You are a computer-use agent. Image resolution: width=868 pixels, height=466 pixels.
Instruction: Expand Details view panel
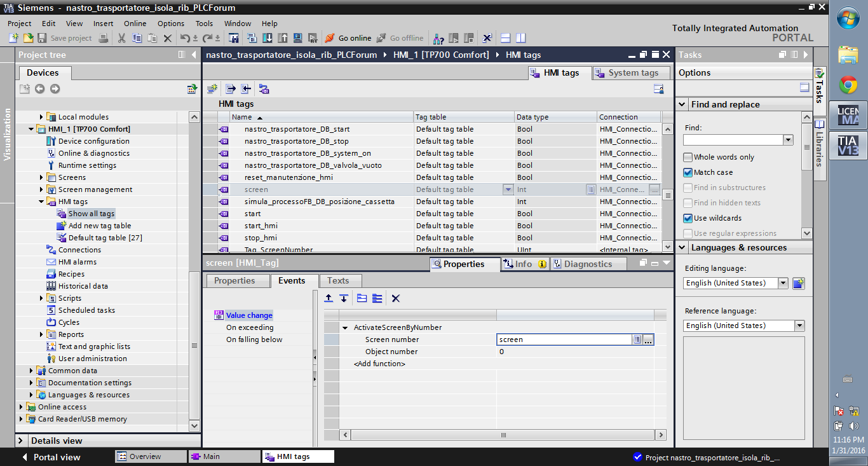point(21,441)
